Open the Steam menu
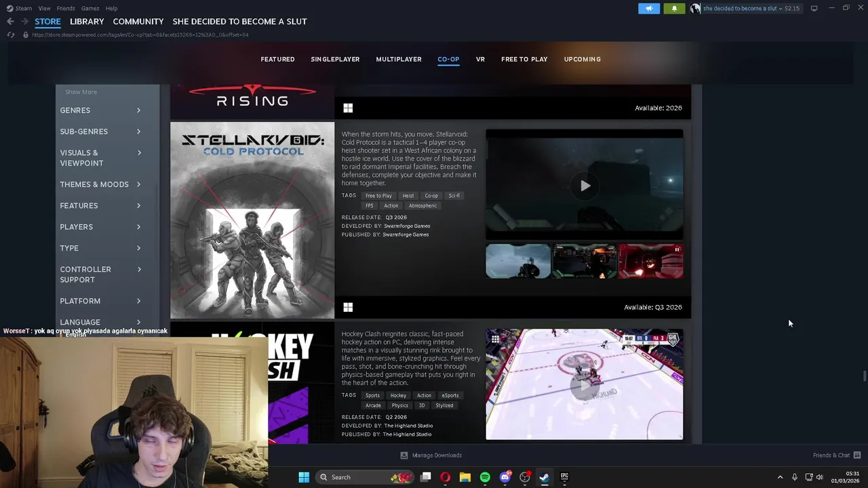The image size is (868, 488). click(23, 8)
